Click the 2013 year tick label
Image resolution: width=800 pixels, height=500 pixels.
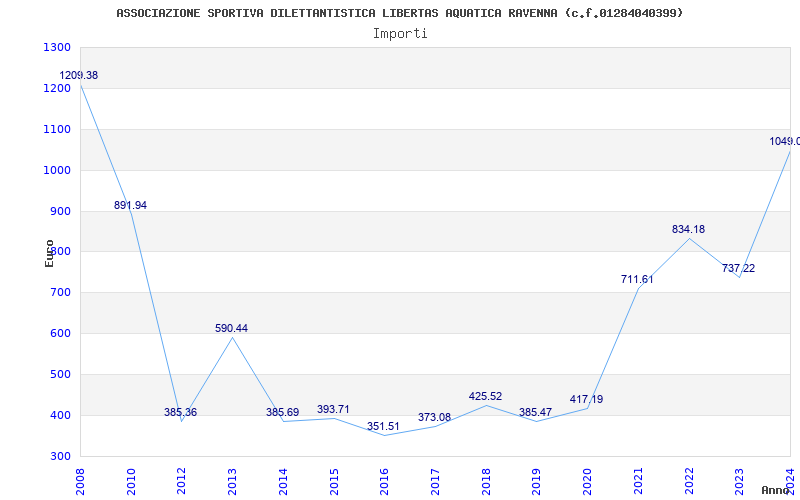232,479
